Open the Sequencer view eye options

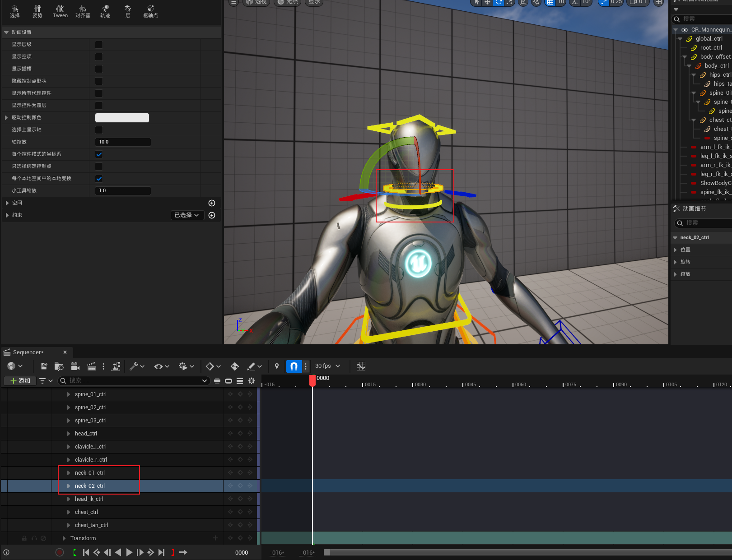click(161, 366)
